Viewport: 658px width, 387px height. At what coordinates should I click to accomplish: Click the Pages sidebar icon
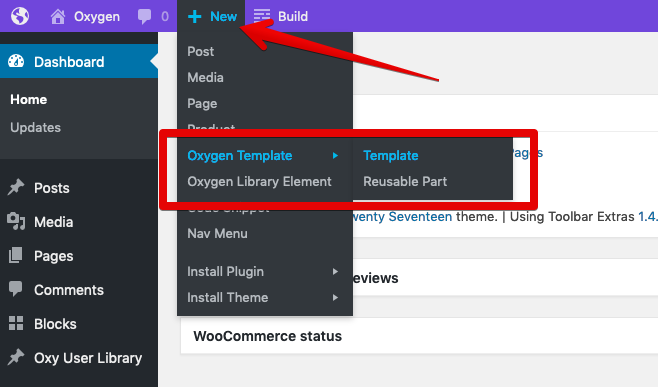tap(16, 255)
